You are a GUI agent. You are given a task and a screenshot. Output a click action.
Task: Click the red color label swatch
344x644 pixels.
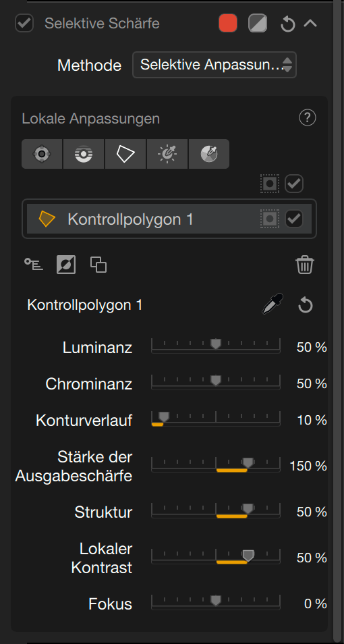228,23
